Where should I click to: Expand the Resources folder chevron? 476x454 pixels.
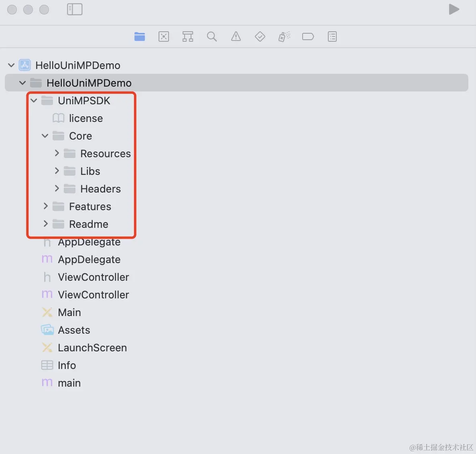pos(57,153)
